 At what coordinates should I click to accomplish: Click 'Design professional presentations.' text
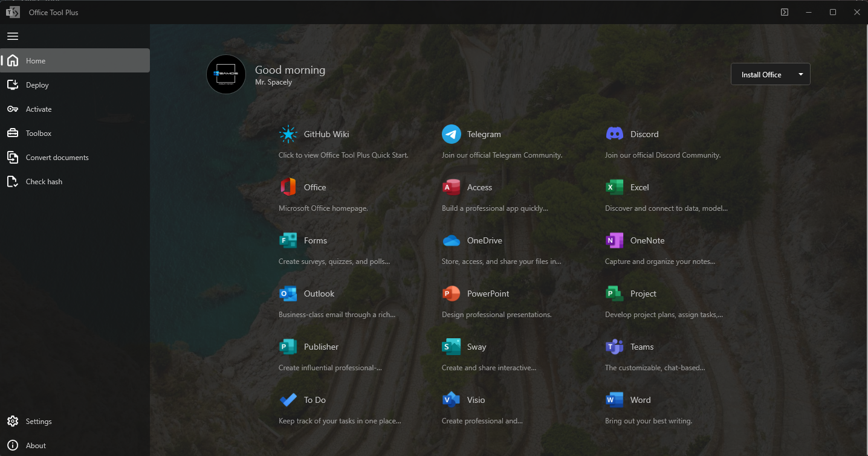click(497, 315)
